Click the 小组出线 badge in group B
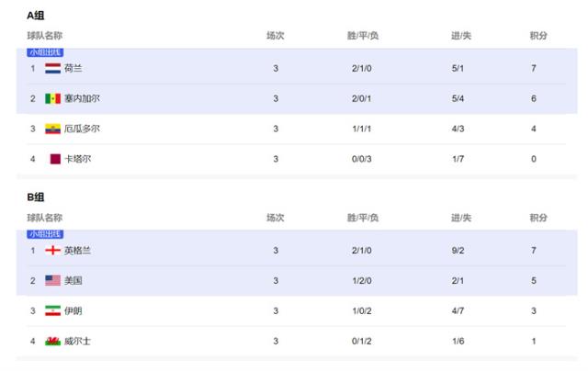This screenshot has width=588, height=371. [x=45, y=234]
